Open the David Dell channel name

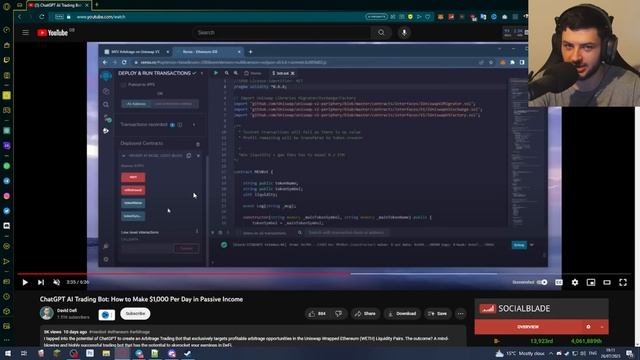[67, 311]
